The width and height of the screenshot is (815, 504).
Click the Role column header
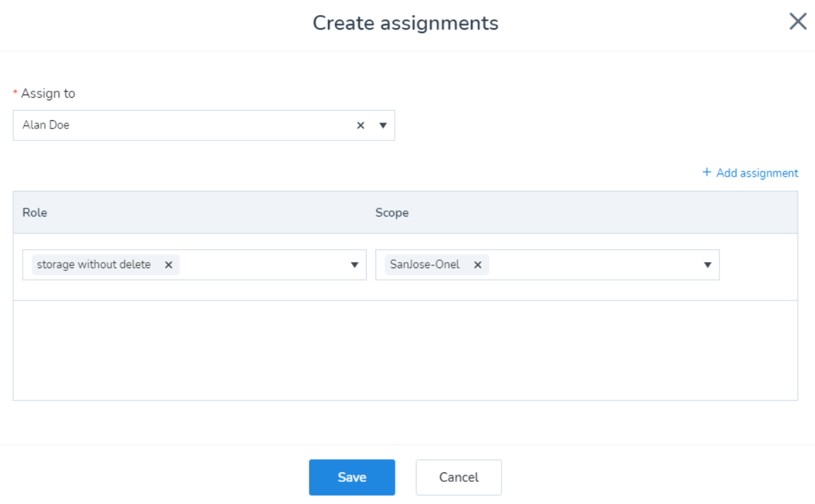click(34, 212)
